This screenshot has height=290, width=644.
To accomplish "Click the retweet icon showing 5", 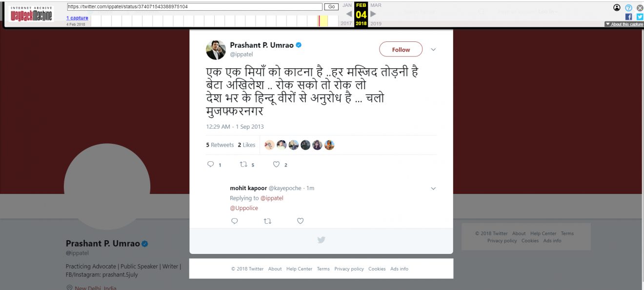I will coord(244,165).
